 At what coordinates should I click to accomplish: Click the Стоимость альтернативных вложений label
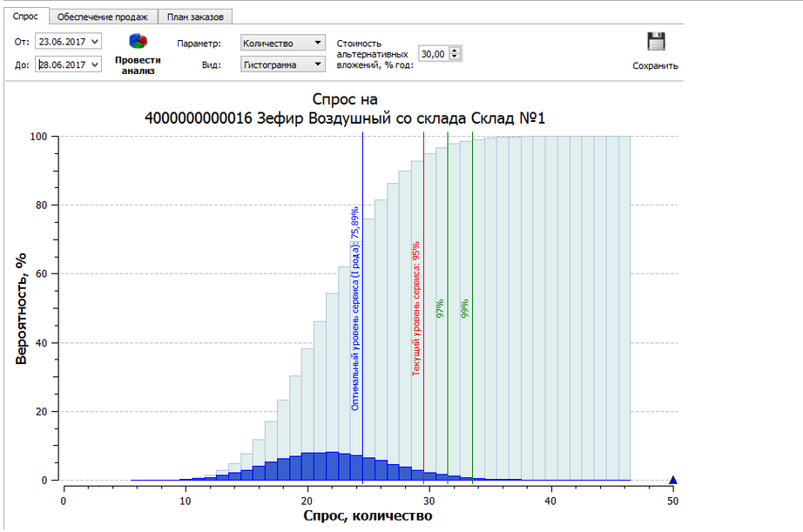(x=375, y=54)
